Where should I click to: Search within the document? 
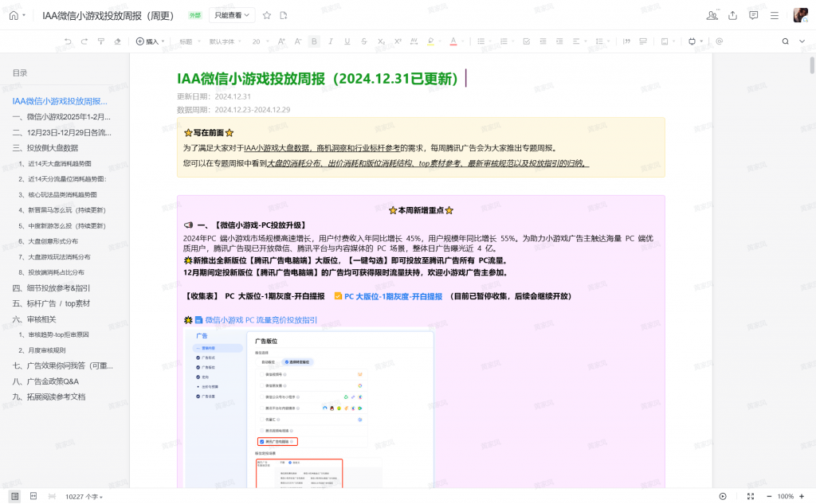pos(785,41)
